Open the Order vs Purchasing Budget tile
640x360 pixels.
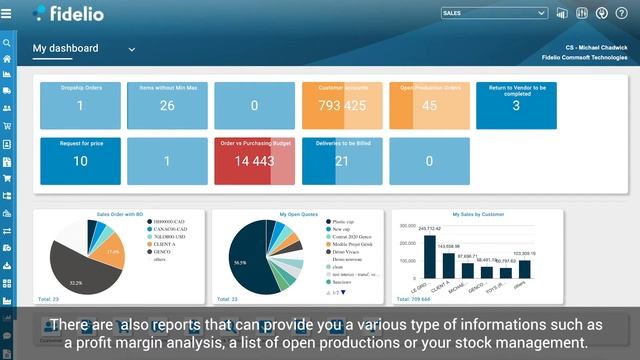(x=255, y=161)
